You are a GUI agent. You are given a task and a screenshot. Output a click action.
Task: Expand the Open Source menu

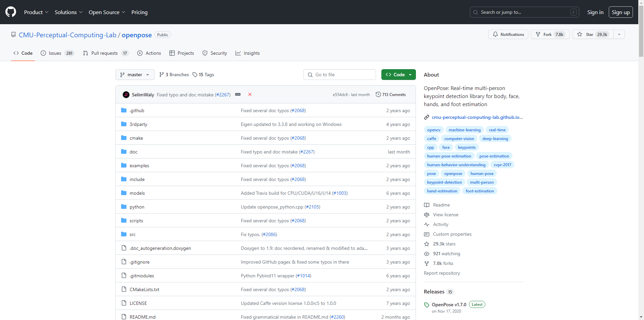click(x=107, y=12)
